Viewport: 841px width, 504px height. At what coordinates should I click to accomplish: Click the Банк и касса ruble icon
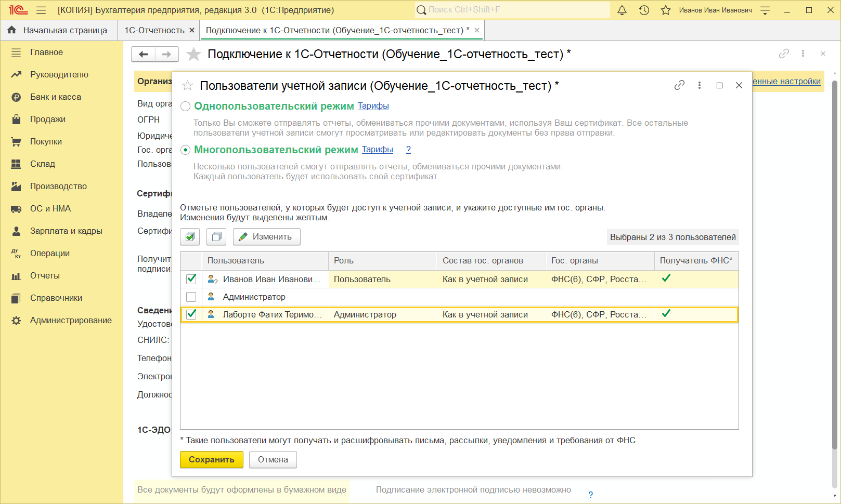(16, 97)
